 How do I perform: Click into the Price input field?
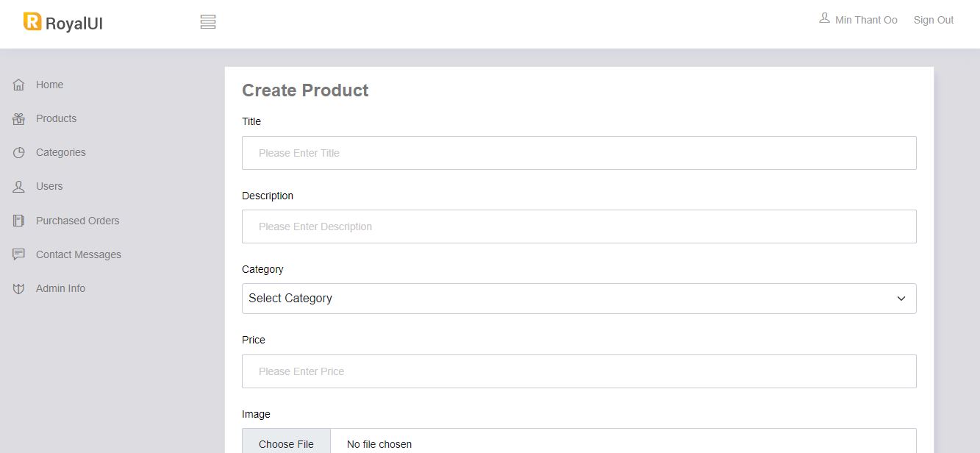tap(579, 371)
